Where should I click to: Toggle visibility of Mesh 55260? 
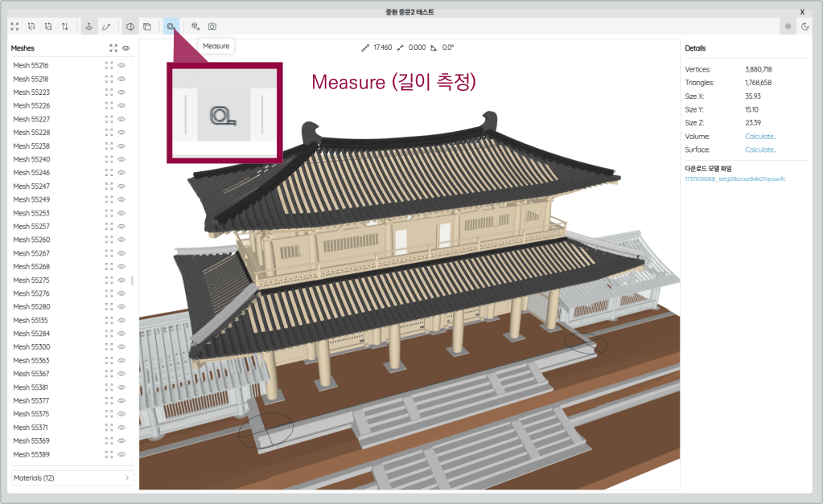[x=122, y=240]
